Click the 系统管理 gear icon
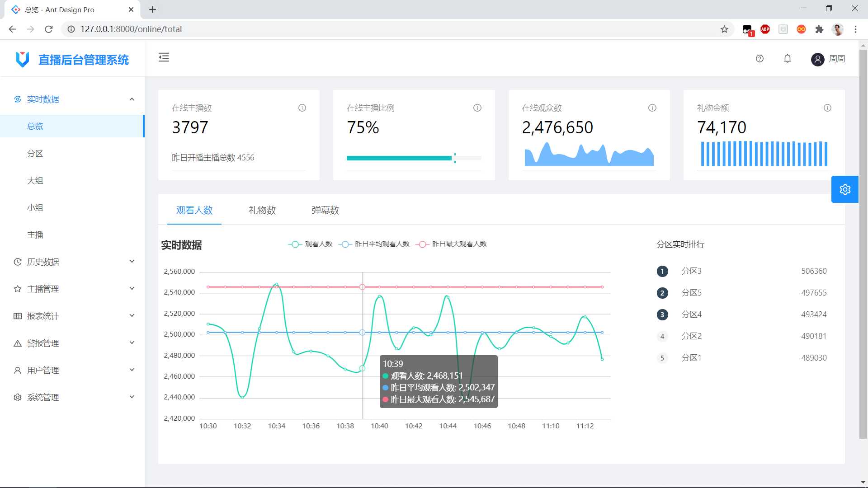868x488 pixels. point(18,398)
